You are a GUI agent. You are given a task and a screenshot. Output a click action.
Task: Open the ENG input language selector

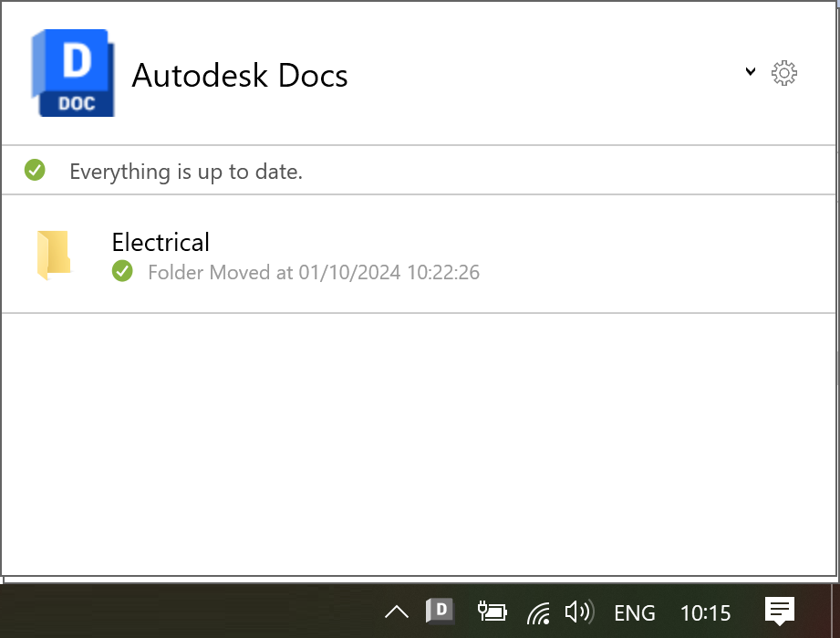click(635, 612)
